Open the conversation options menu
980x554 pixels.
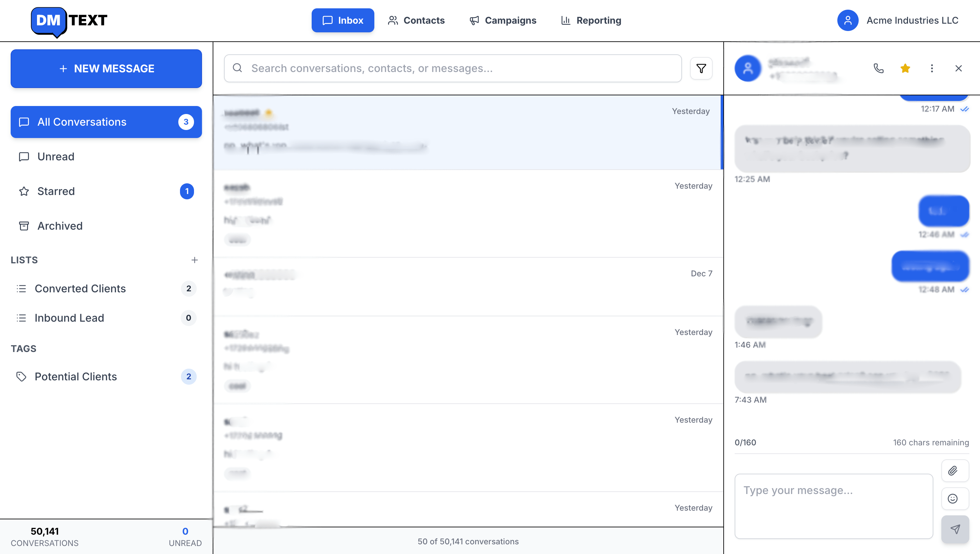932,68
